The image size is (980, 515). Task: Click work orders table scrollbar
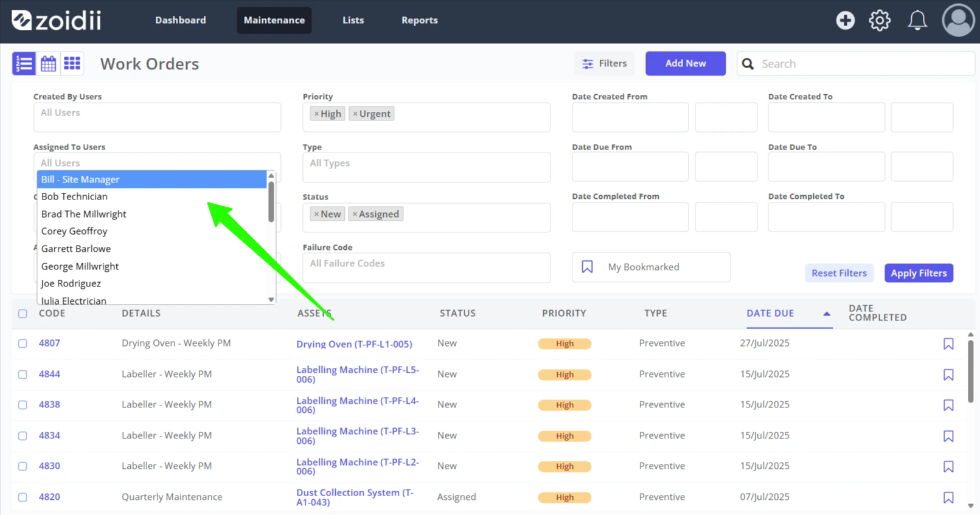coord(971,371)
